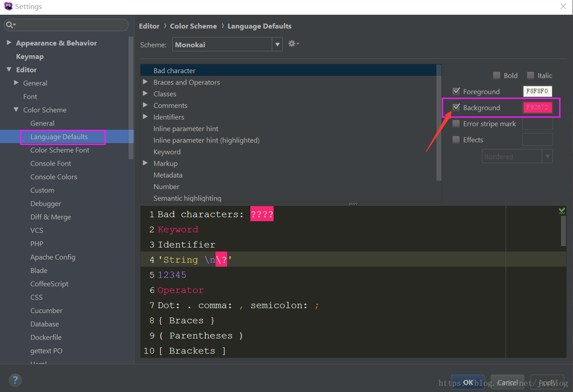Open the Scheme Monokai dropdown
Screen dimensions: 573x392
point(228,45)
